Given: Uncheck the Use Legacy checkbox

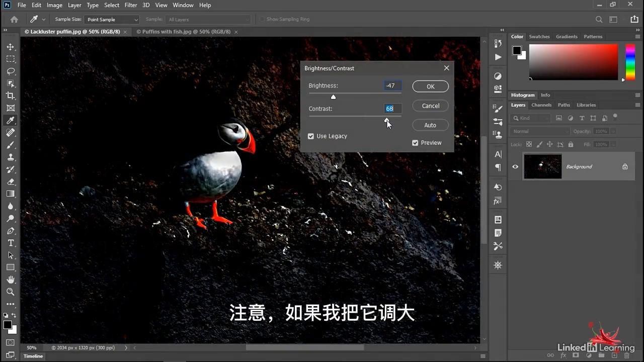Looking at the screenshot, I should (311, 136).
